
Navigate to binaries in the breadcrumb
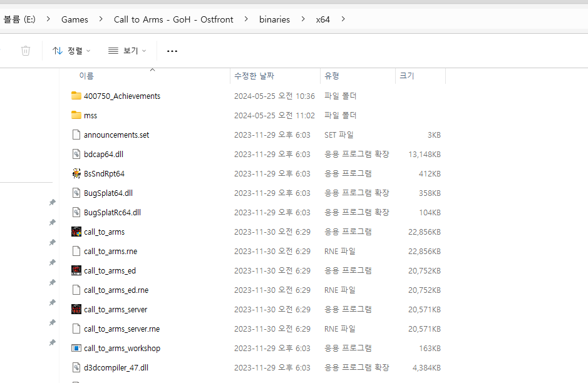(274, 19)
